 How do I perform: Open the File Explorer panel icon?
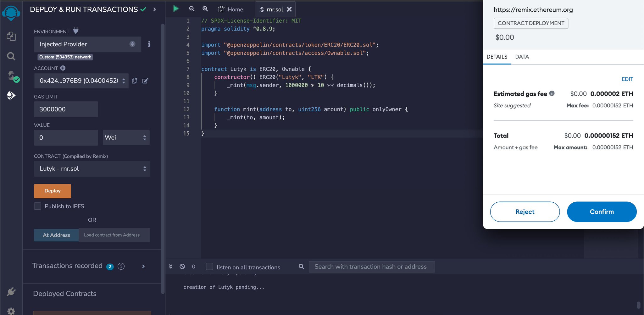[11, 36]
